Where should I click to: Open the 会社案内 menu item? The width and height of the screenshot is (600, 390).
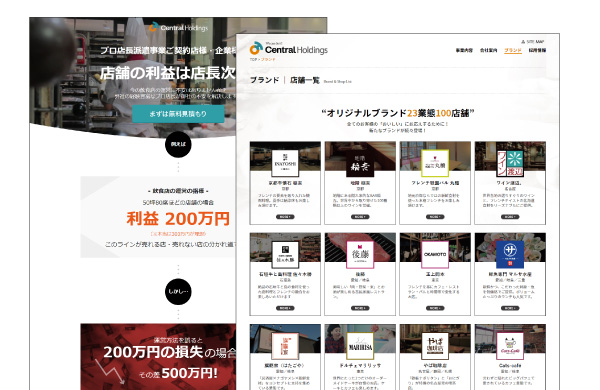tap(489, 50)
